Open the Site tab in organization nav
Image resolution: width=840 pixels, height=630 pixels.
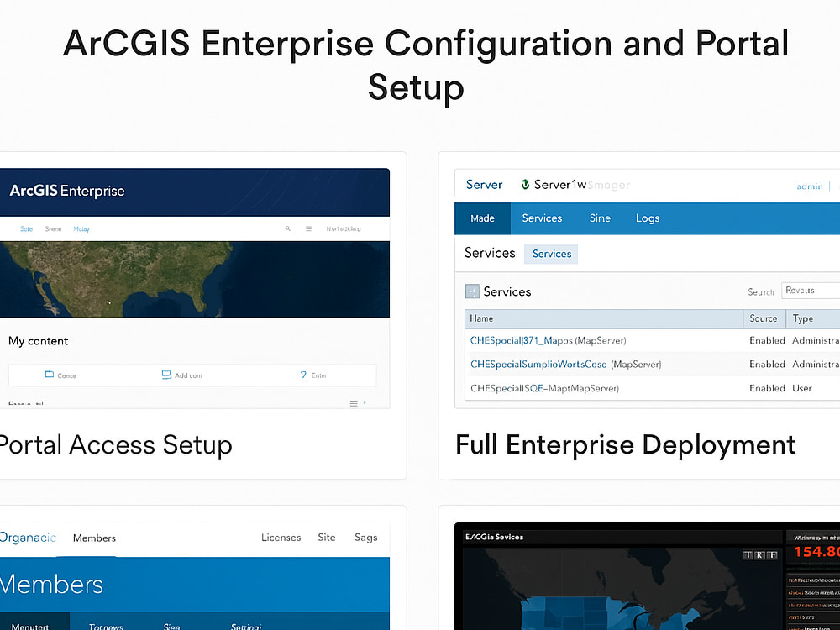point(327,538)
